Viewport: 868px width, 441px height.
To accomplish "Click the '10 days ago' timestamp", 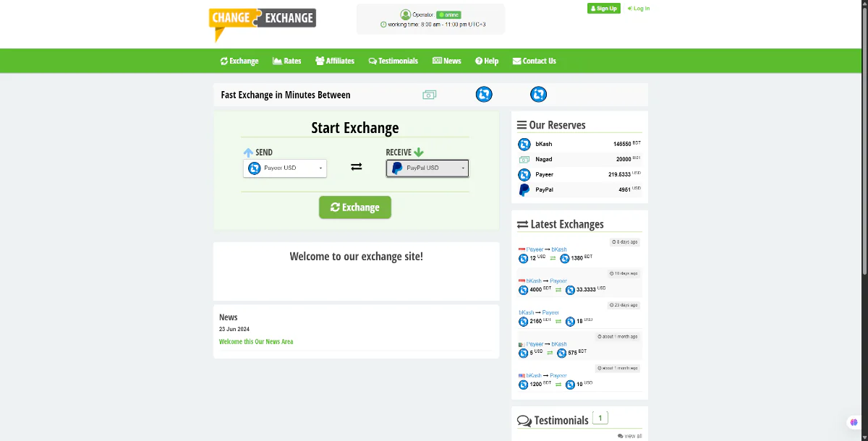I will (624, 273).
